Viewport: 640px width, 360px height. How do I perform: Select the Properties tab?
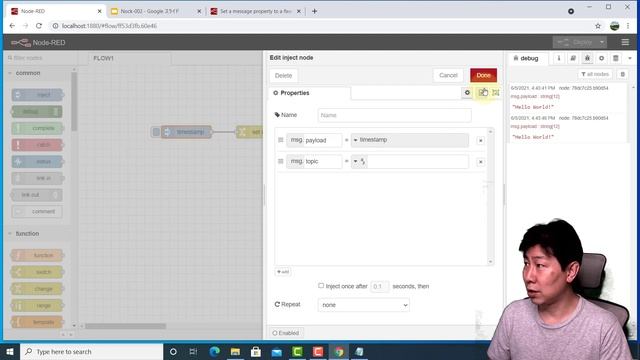(309, 93)
